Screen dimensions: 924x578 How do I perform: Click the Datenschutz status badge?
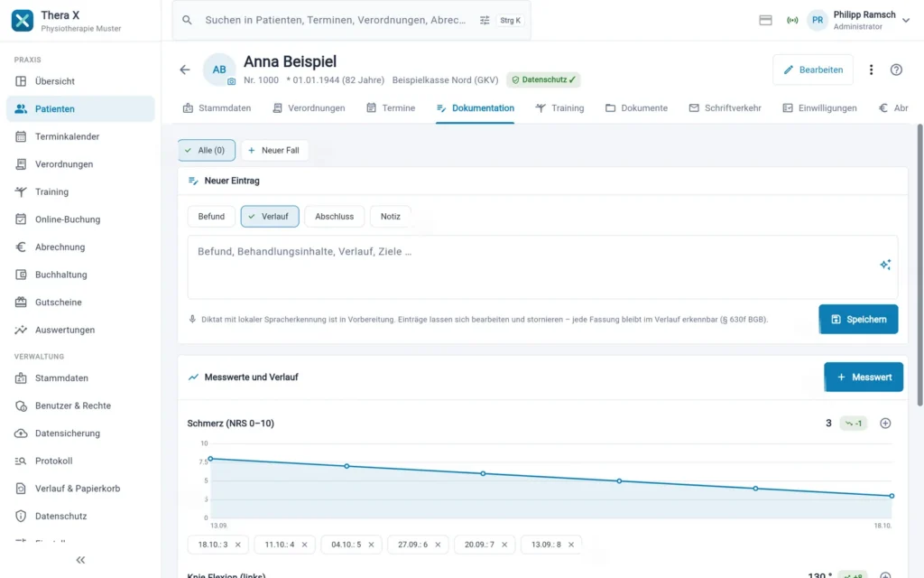tap(543, 79)
